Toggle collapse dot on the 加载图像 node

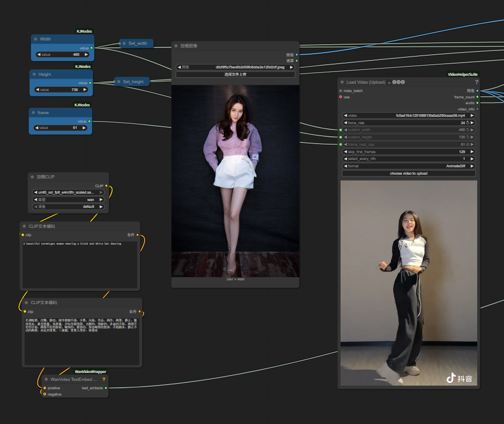pyautogui.click(x=176, y=46)
